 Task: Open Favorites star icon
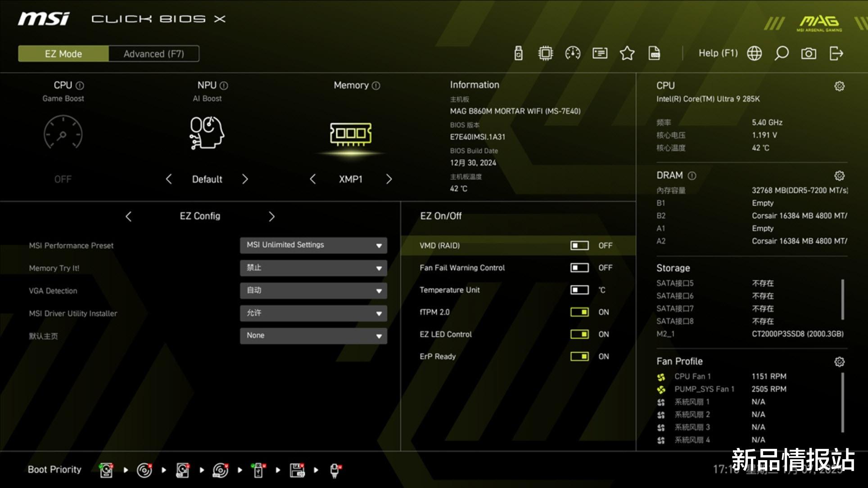pyautogui.click(x=627, y=54)
